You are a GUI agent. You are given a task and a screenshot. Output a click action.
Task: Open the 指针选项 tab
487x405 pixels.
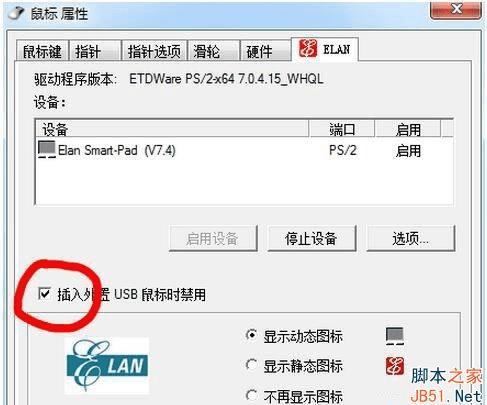pos(154,51)
